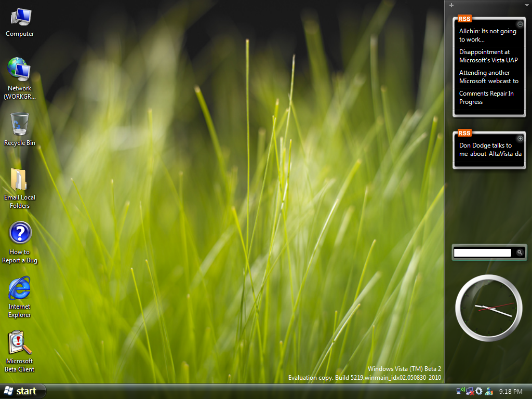Viewport: 532px width, 399px height.
Task: Collapse the top RSS gadget with the minus button
Action: (x=520, y=24)
